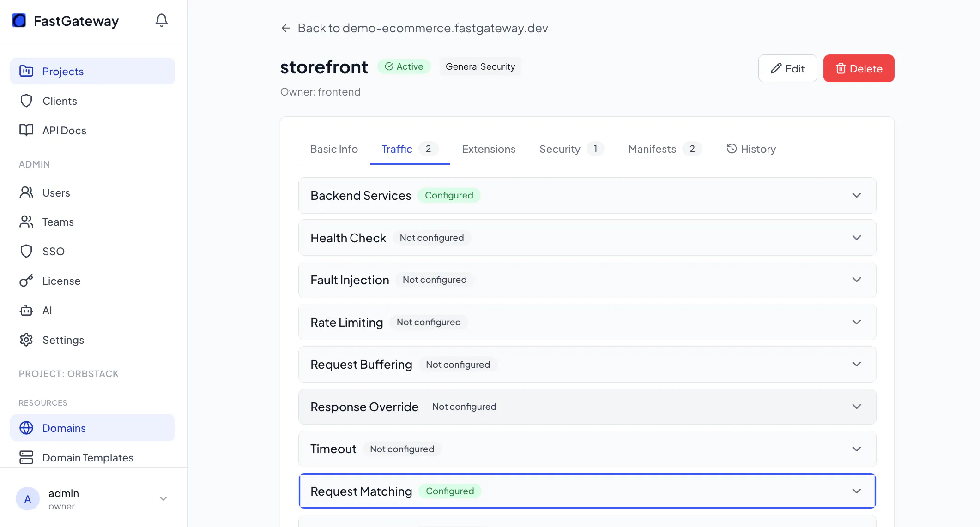Open Teams admin page

(x=92, y=222)
